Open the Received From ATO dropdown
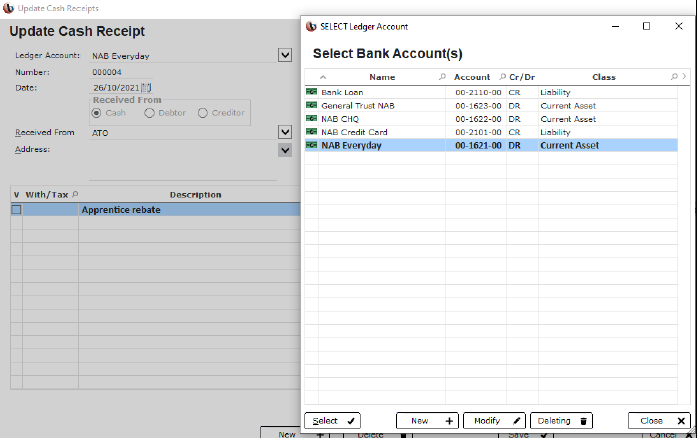The height and width of the screenshot is (438, 697). (285, 132)
